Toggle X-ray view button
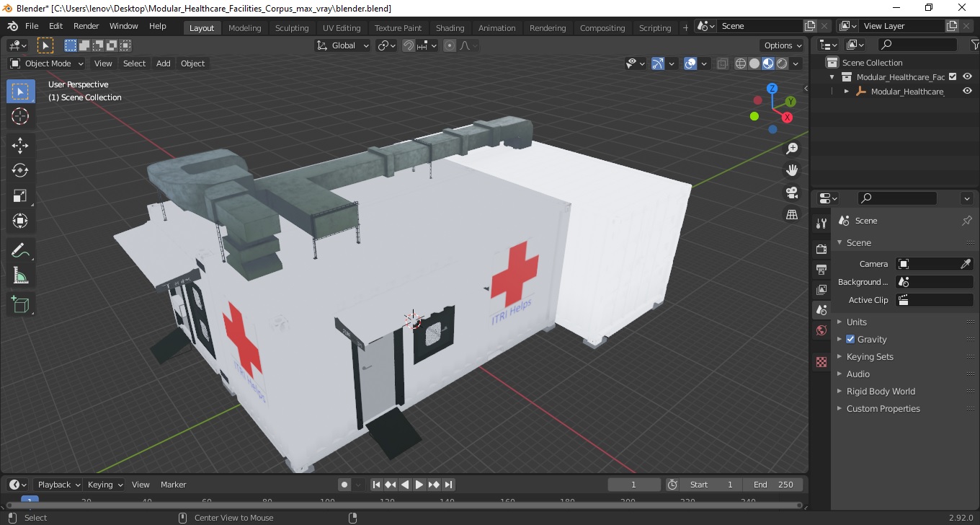Viewport: 980px width, 525px height. tap(723, 63)
